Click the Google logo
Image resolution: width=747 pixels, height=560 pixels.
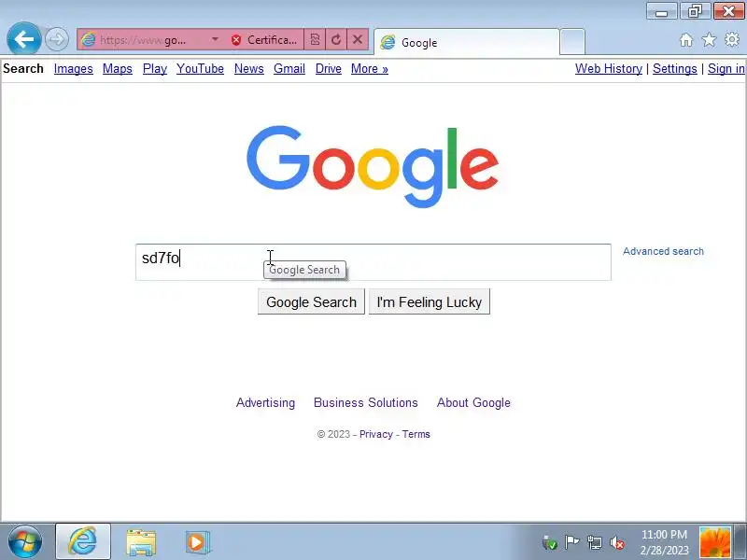click(x=373, y=167)
